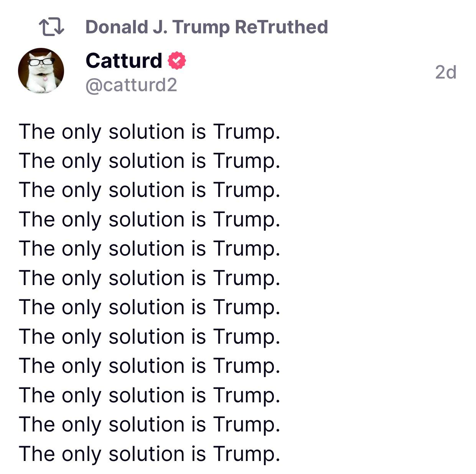Click the second line of post text
The image size is (476, 474).
click(x=150, y=161)
